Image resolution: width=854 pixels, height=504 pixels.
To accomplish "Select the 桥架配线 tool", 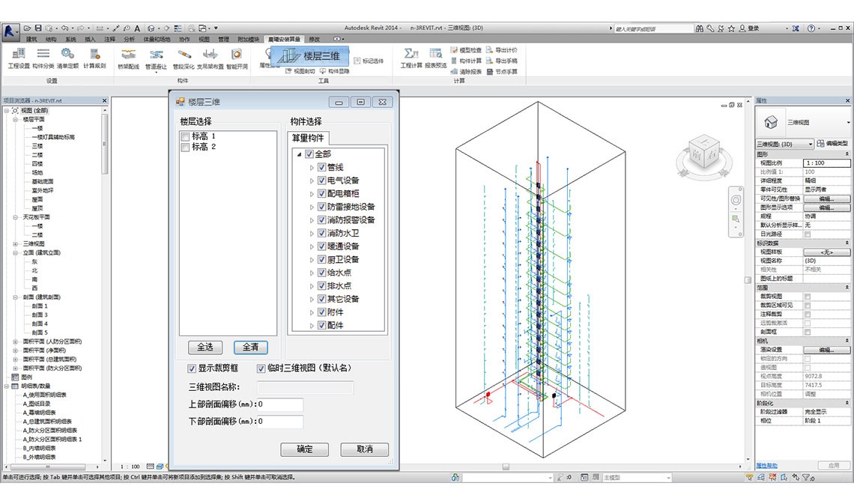I will point(129,57).
